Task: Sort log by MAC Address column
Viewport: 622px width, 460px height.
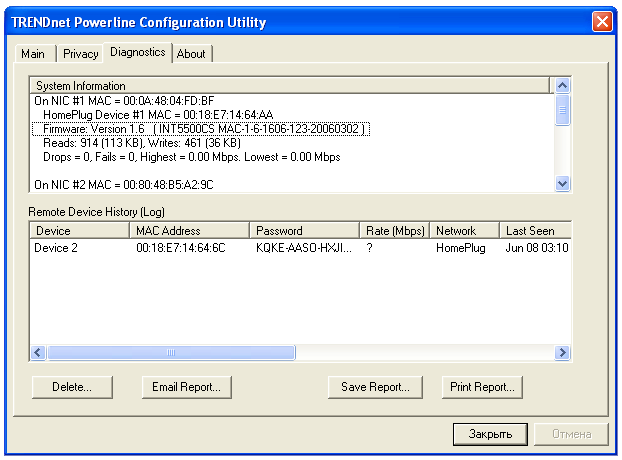Action: 189,231
